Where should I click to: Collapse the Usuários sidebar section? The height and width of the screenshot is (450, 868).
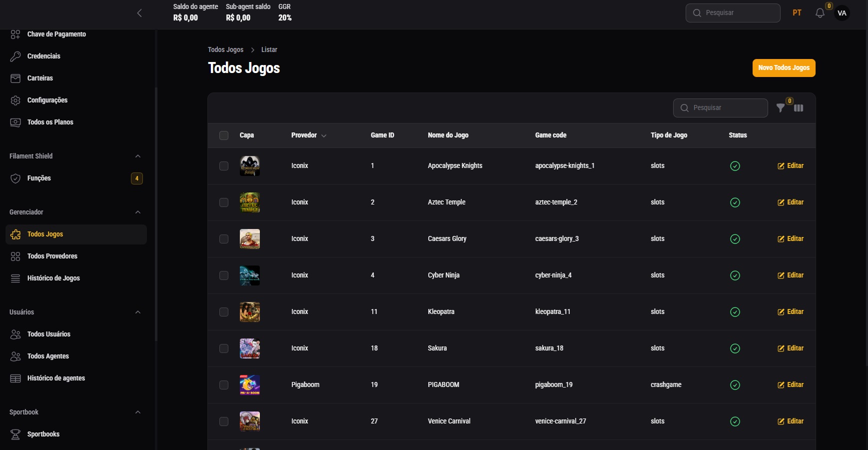click(138, 312)
